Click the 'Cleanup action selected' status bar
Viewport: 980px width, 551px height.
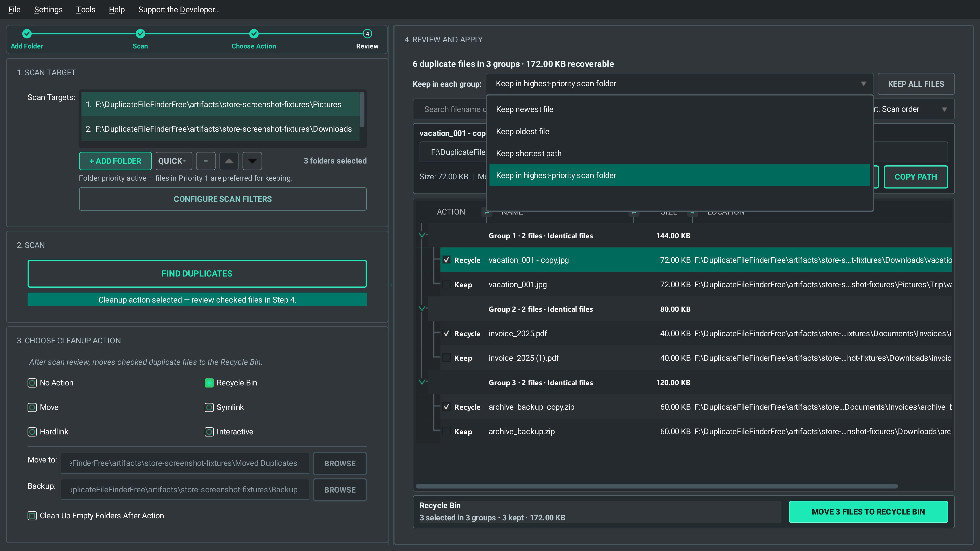click(197, 300)
